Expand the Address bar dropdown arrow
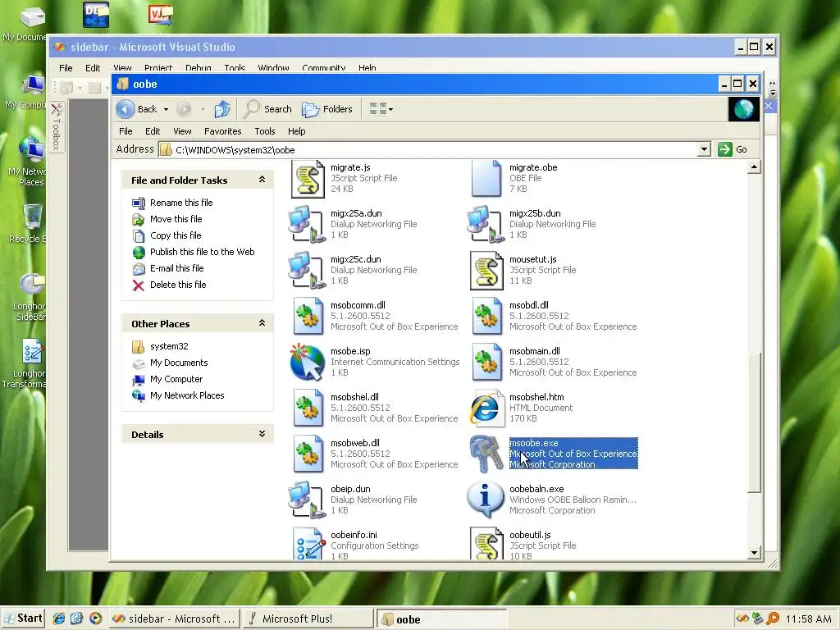 704,149
